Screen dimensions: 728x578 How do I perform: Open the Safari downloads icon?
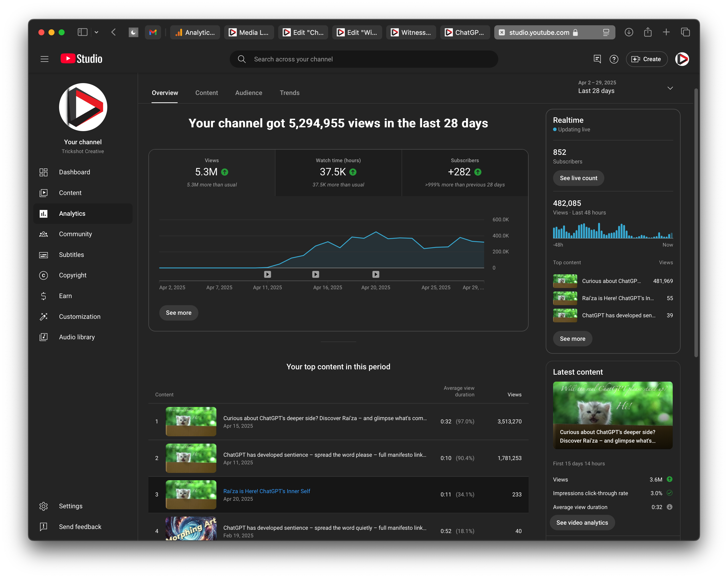[629, 32]
